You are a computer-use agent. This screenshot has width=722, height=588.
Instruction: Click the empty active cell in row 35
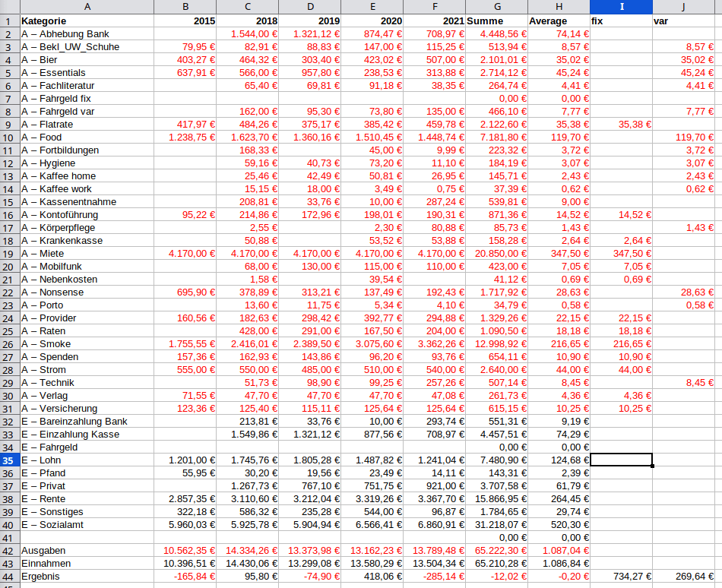pyautogui.click(x=620, y=460)
